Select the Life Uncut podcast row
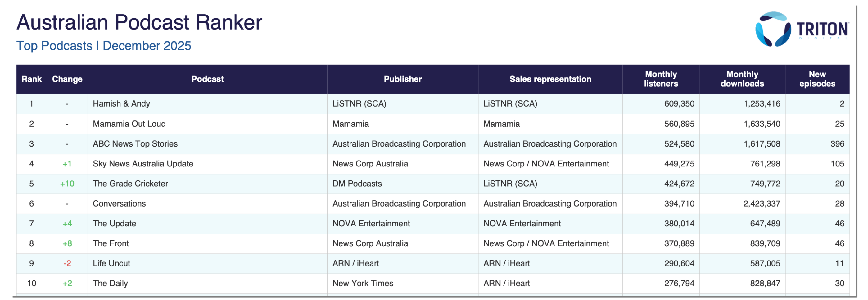Screen dimensions: 868x300 coord(111,264)
